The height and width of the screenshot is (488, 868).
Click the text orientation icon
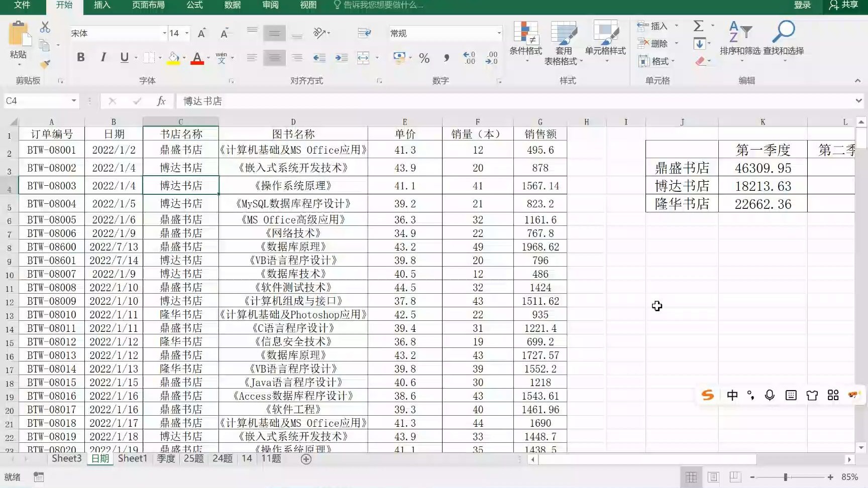pos(319,33)
